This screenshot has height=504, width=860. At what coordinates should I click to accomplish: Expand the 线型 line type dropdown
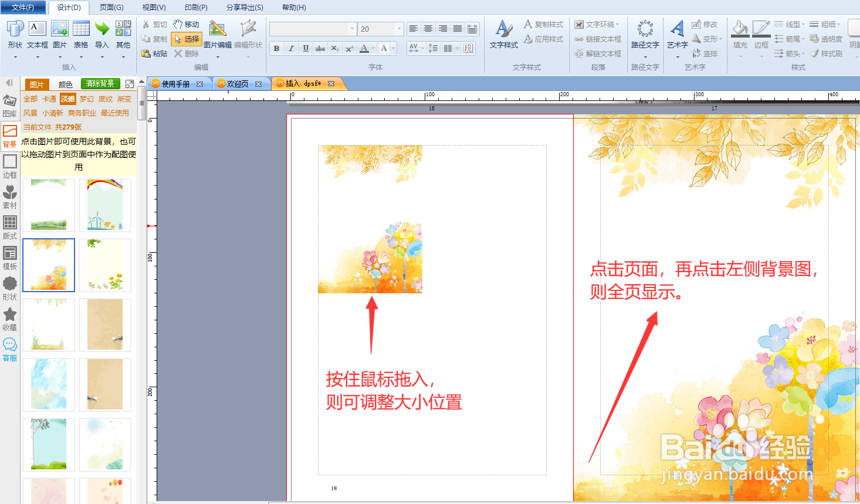(x=803, y=25)
